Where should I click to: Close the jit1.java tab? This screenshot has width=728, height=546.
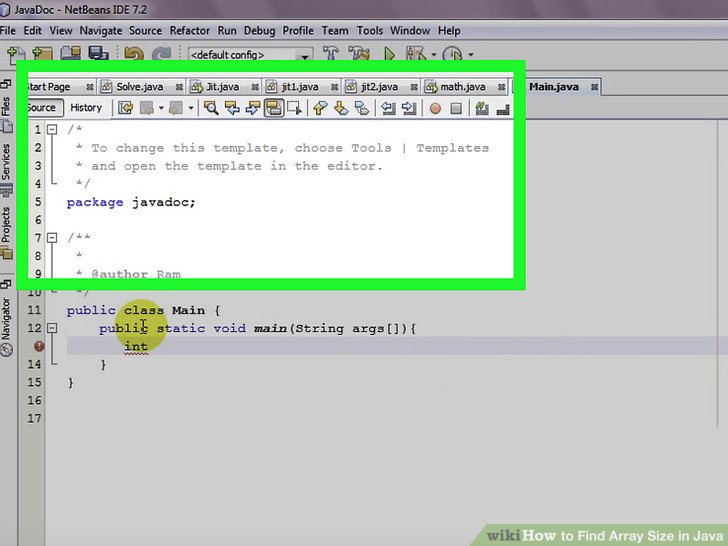tap(334, 87)
